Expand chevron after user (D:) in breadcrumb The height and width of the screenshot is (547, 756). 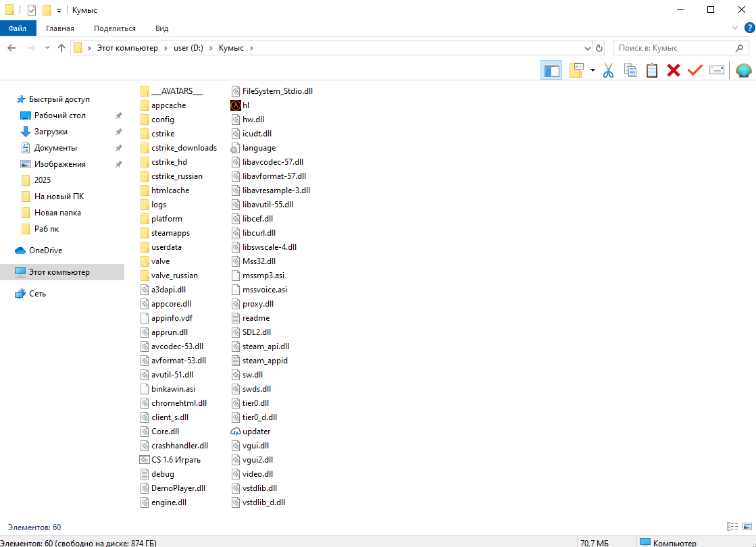pos(211,48)
